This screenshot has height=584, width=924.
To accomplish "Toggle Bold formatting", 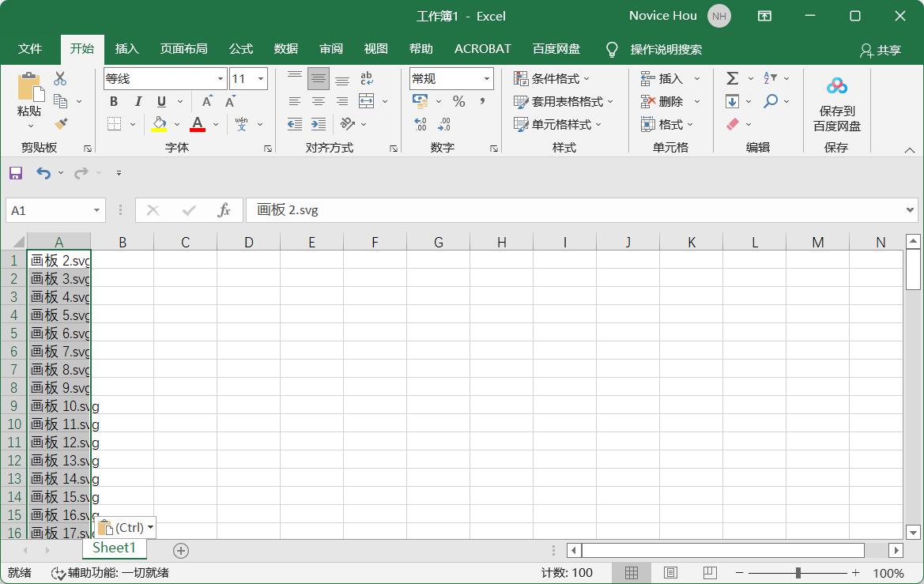I will tap(114, 101).
